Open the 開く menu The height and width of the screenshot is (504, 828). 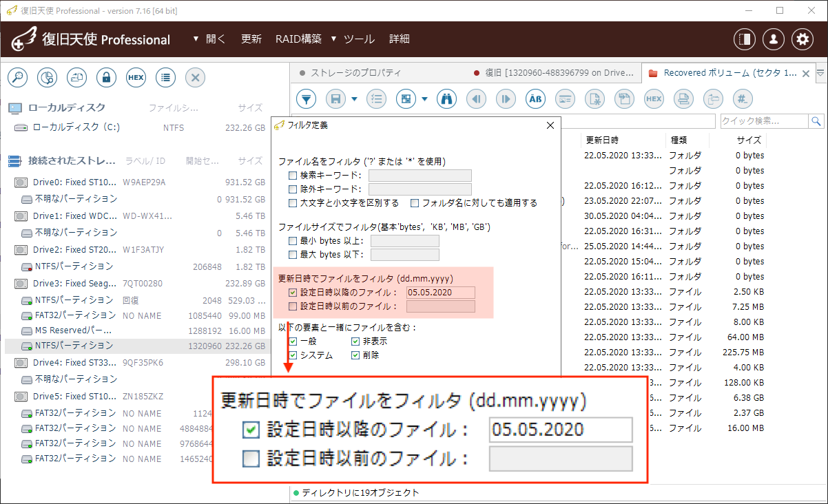[216, 39]
